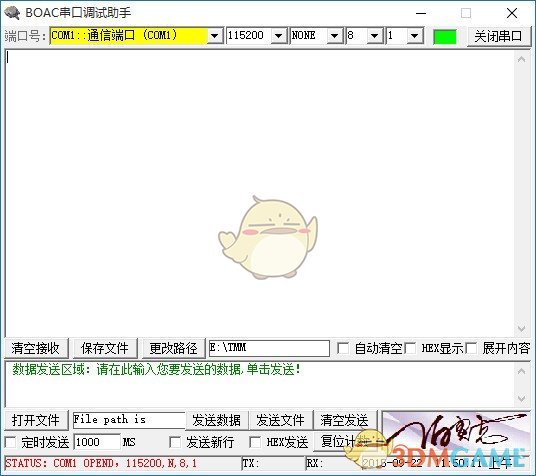Check the HEX发送 checkbox
The width and height of the screenshot is (536, 476).
click(x=255, y=442)
